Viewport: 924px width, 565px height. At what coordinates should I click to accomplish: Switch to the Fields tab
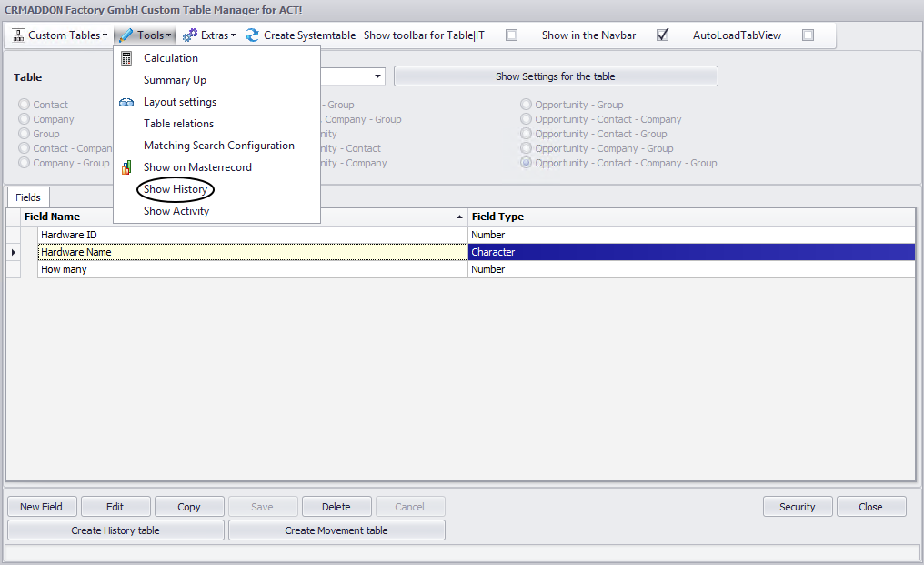(28, 197)
